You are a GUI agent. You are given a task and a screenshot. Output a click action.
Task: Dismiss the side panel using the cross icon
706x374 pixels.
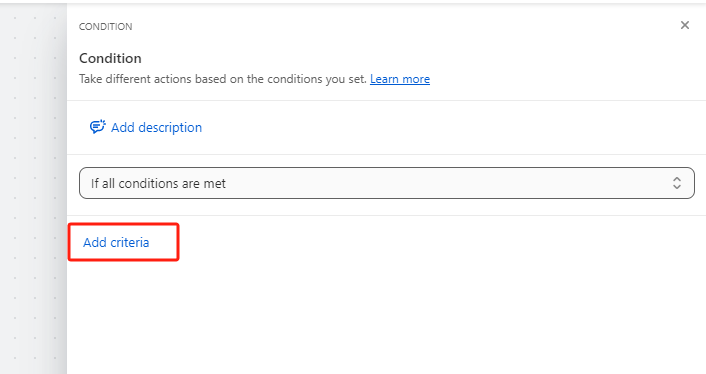click(x=684, y=25)
